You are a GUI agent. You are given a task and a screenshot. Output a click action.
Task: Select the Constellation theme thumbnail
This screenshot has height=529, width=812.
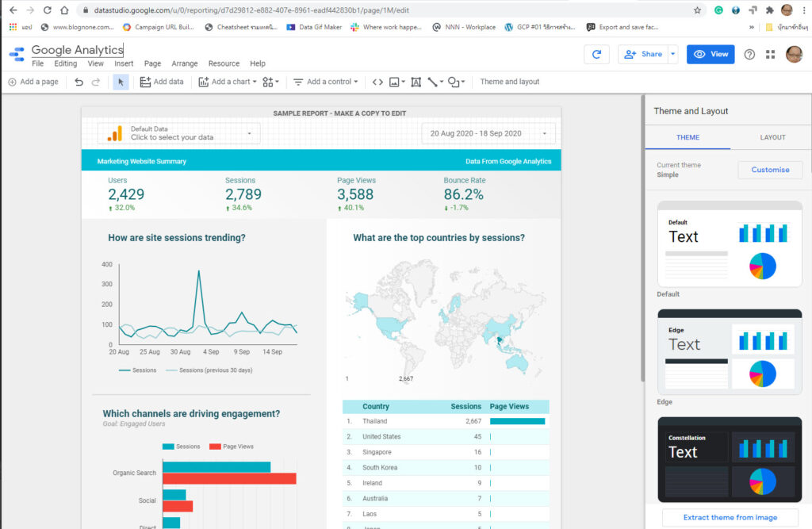(730, 459)
